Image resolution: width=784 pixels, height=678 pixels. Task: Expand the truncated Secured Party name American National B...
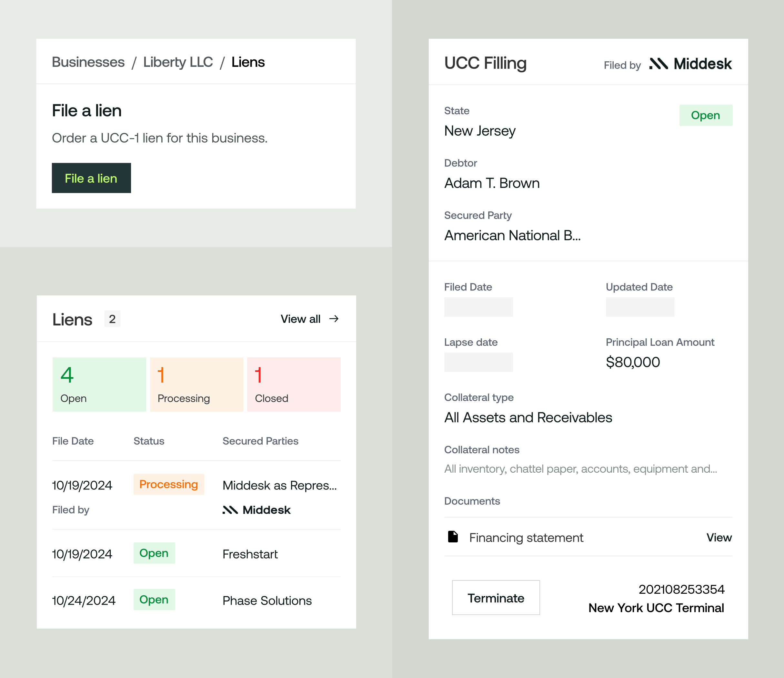coord(512,235)
